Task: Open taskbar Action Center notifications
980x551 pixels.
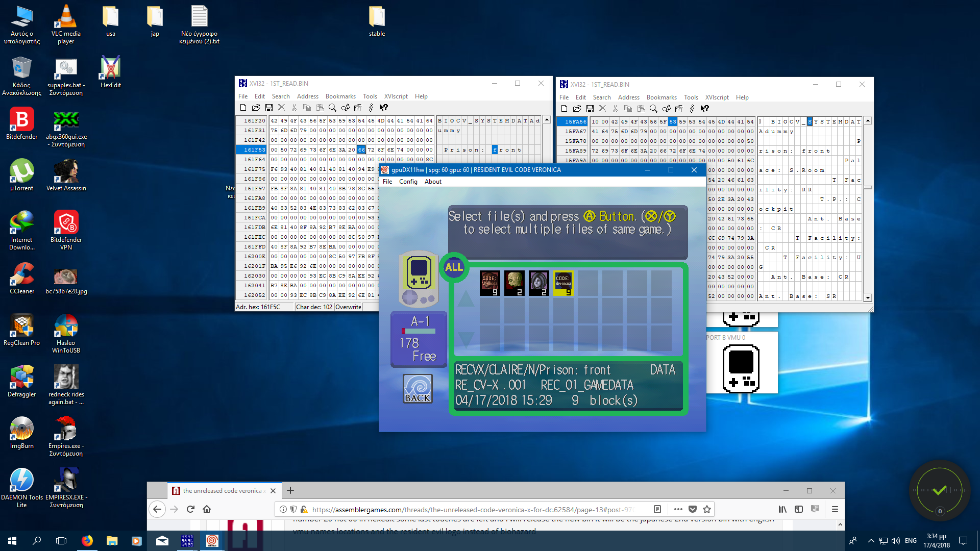Action: 963,541
